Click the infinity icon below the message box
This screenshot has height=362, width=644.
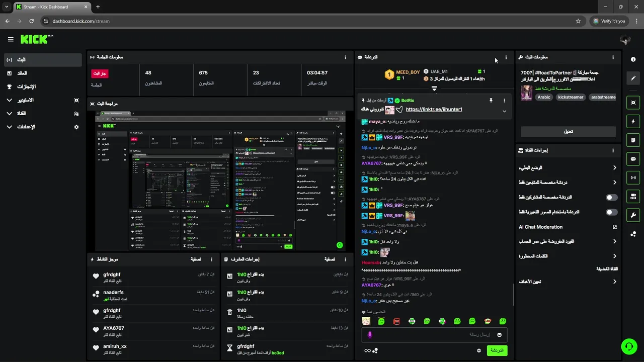(367, 350)
